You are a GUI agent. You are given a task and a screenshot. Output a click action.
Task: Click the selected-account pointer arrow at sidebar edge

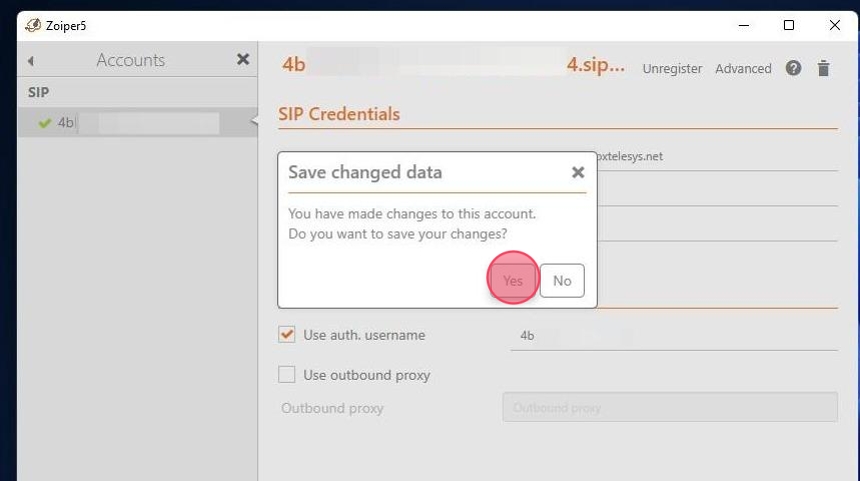254,122
